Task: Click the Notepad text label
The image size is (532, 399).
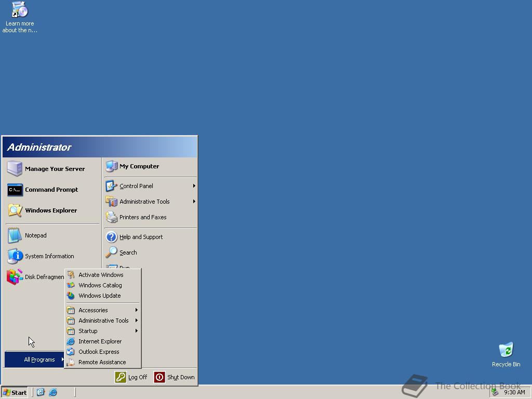Action: click(x=36, y=235)
